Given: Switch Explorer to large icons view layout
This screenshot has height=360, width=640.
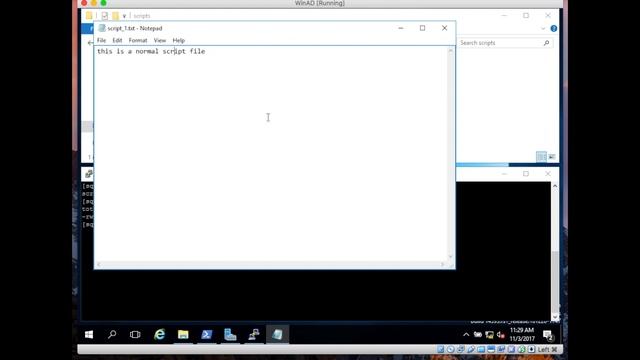Looking at the screenshot, I should pyautogui.click(x=552, y=157).
